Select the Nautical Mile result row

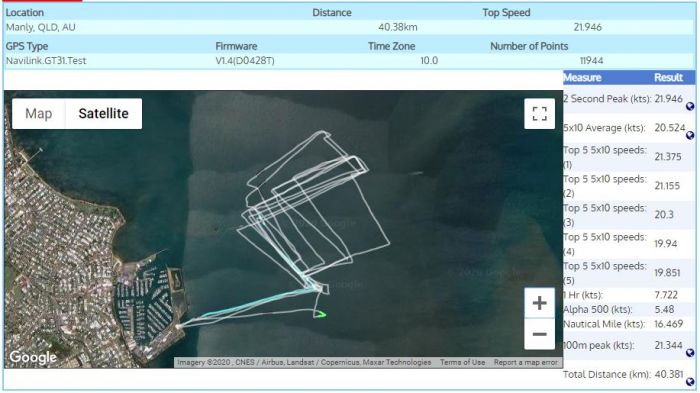point(629,324)
